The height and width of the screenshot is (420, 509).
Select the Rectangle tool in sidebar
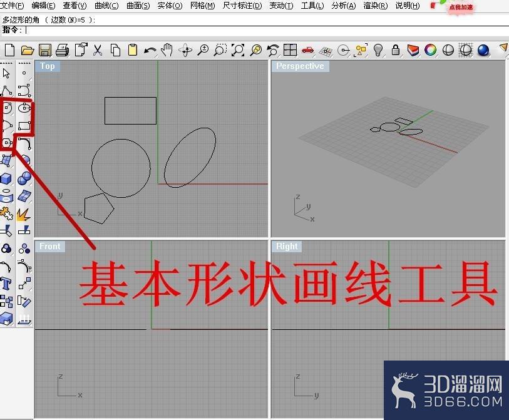(x=24, y=126)
